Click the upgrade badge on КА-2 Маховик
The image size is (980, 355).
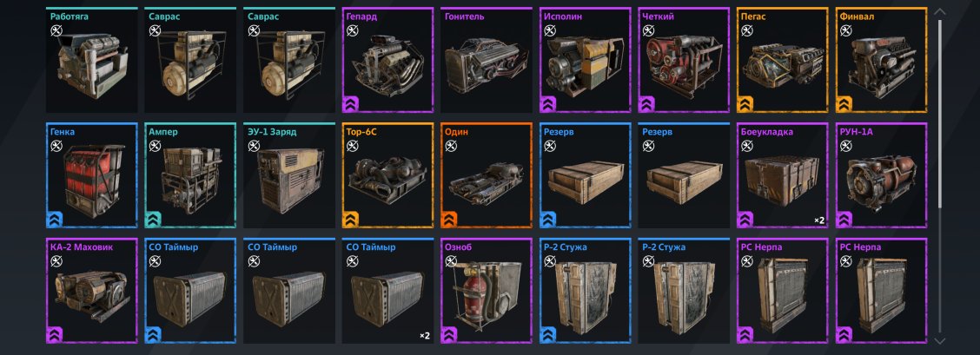pos(55,335)
